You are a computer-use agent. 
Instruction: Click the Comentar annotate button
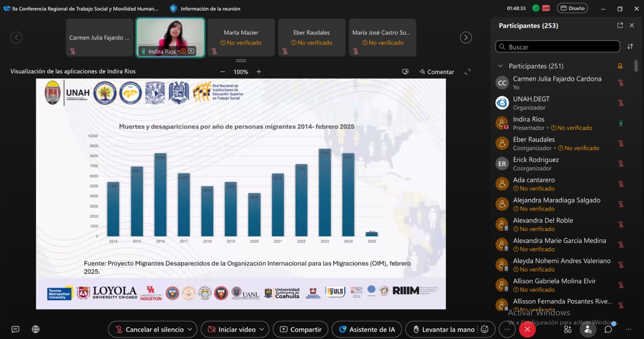coord(436,72)
